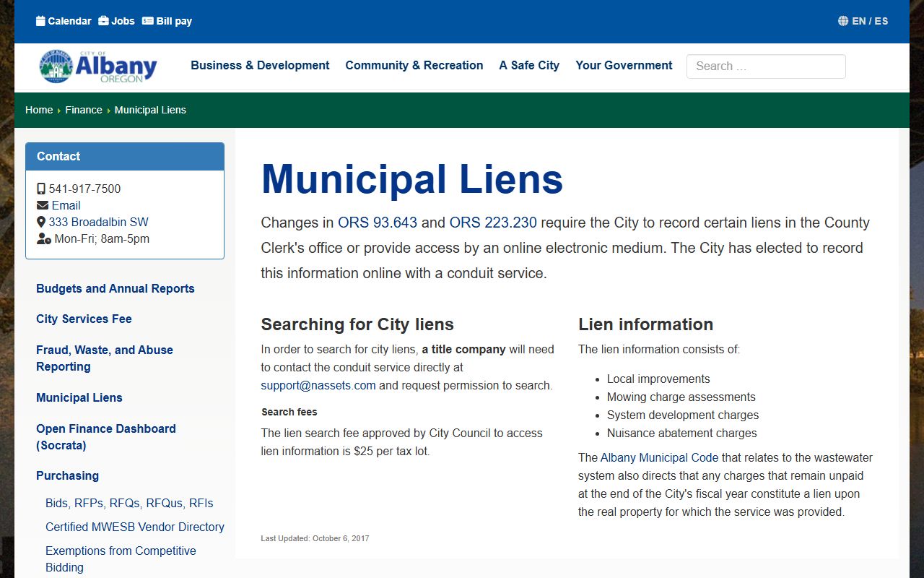The image size is (924, 578).
Task: Click the City of Albany Oregon logo
Action: (98, 66)
